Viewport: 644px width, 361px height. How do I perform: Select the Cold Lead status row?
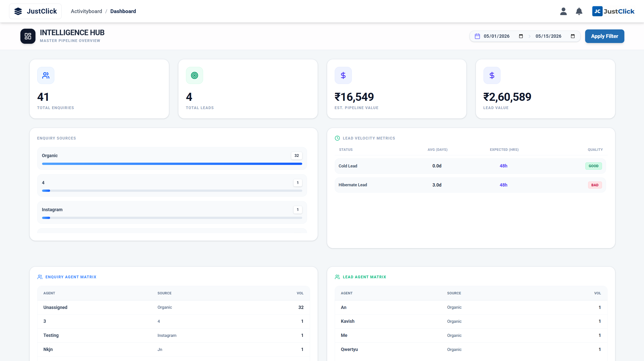(470, 166)
